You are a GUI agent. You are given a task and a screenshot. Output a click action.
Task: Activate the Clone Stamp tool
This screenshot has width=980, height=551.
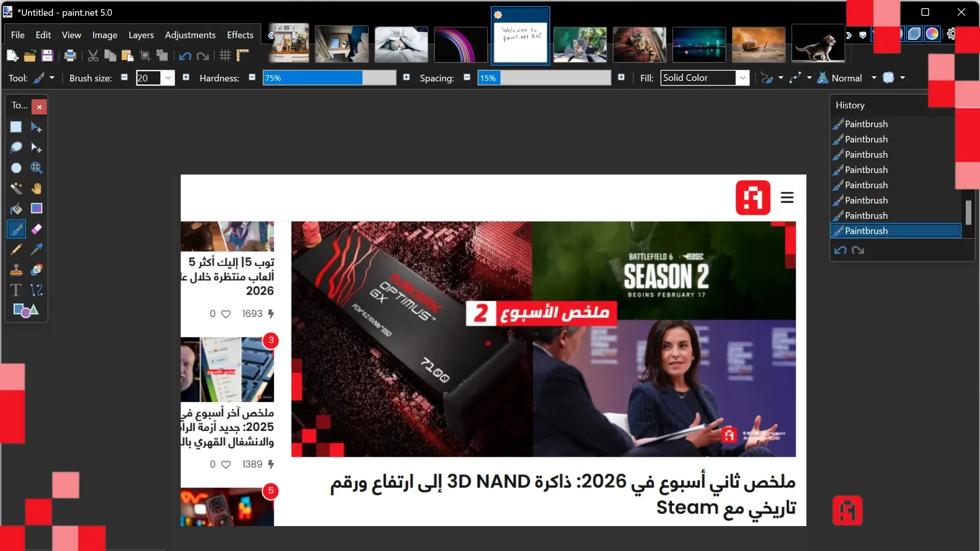tap(16, 270)
